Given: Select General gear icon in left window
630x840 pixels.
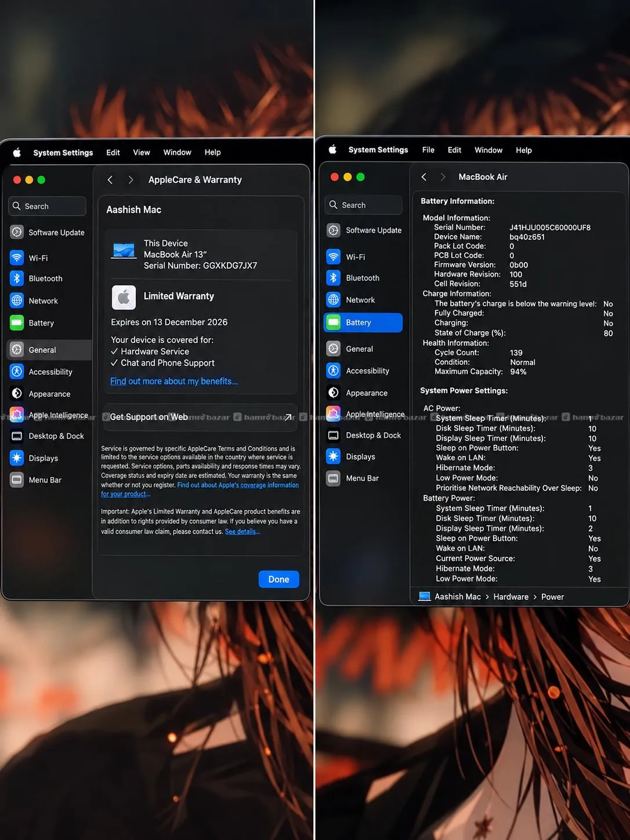Looking at the screenshot, I should (17, 350).
